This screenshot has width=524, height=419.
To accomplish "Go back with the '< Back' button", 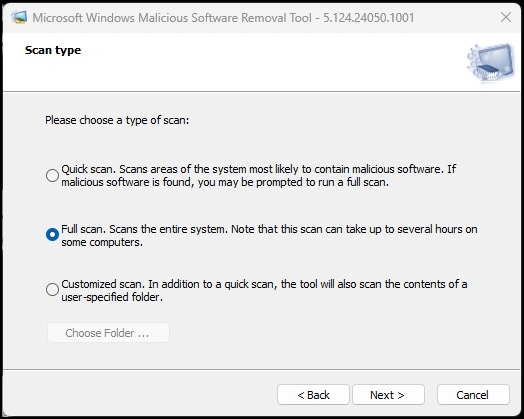I will tap(313, 395).
